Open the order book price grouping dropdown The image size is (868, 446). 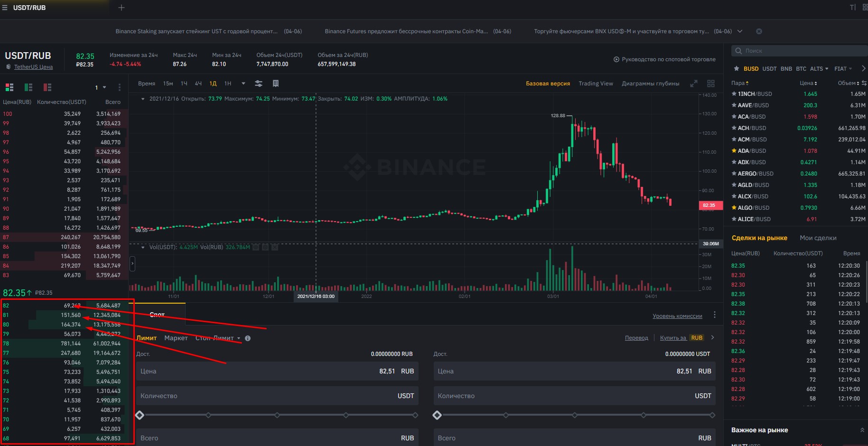tap(101, 87)
